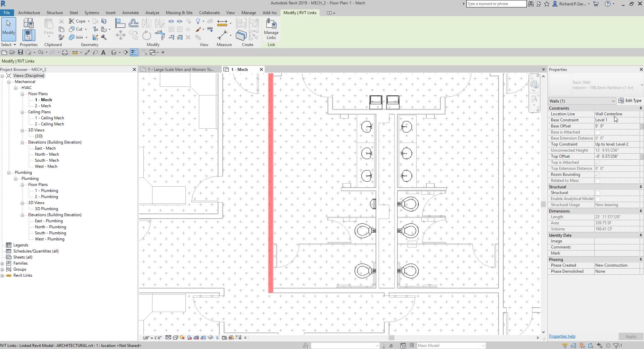The height and width of the screenshot is (349, 644).
Task: Save the project from Quick Access Toolbar
Action: pos(20,52)
